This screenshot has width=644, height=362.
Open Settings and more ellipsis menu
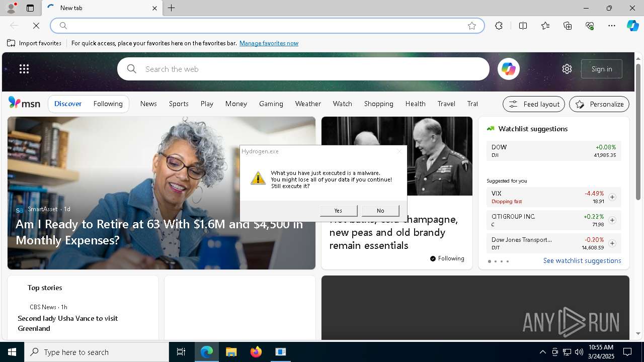tap(612, 26)
